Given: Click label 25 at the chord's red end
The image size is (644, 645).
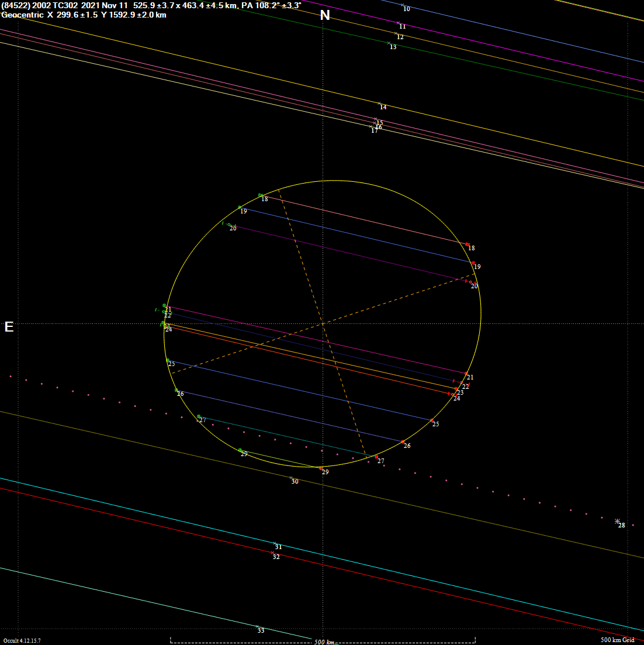Looking at the screenshot, I should pos(435,425).
